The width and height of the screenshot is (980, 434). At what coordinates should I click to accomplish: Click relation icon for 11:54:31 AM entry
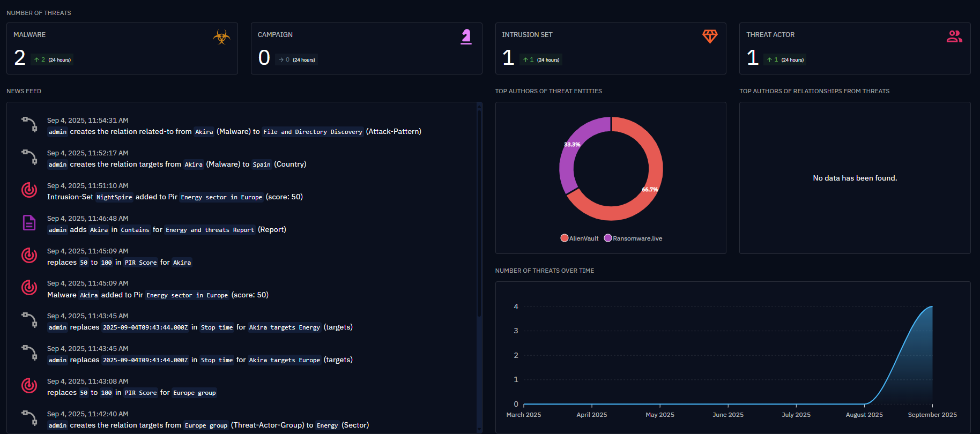[29, 124]
